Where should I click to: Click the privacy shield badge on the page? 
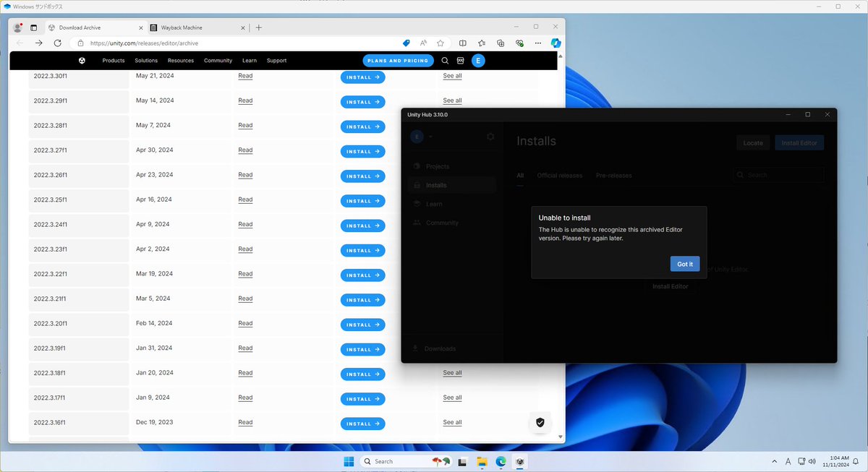(540, 422)
